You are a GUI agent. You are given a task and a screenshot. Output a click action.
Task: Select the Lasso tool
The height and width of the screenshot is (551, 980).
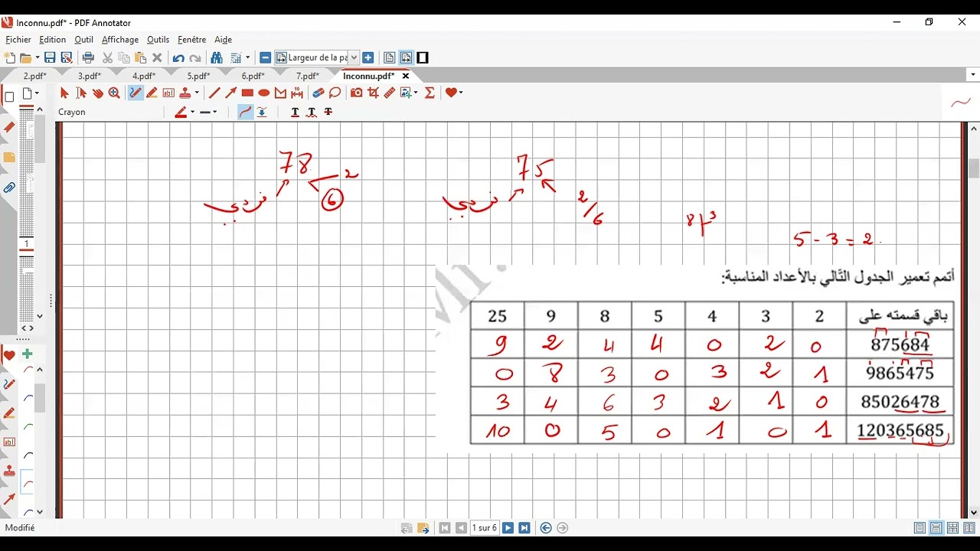tap(335, 93)
